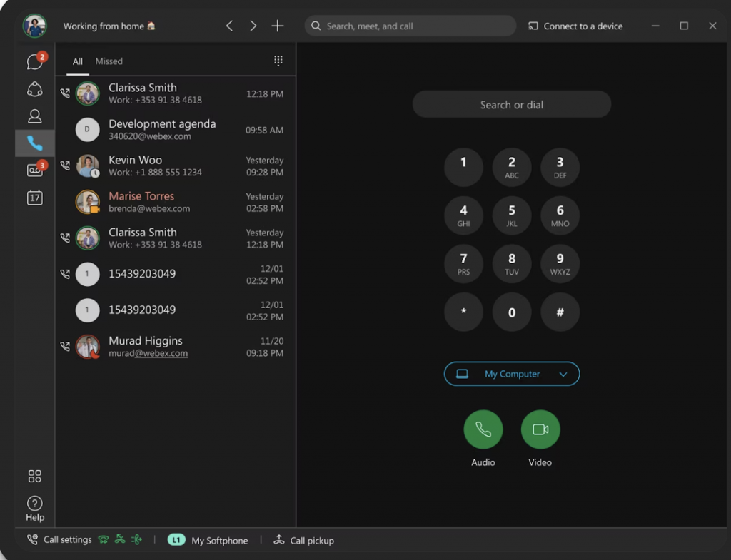Click the Call pickup icon in status bar
Screen dimensions: 731x560
coord(280,540)
